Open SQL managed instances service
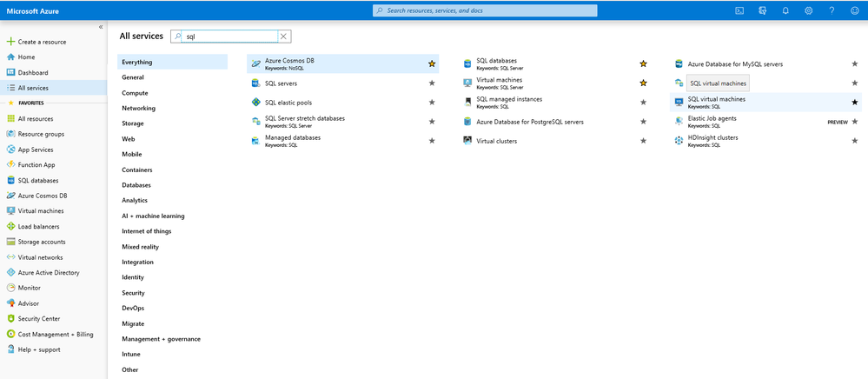The height and width of the screenshot is (379, 868). coord(509,99)
